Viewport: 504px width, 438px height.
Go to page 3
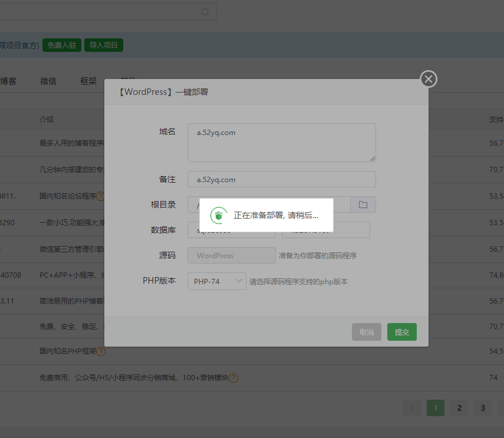(483, 408)
